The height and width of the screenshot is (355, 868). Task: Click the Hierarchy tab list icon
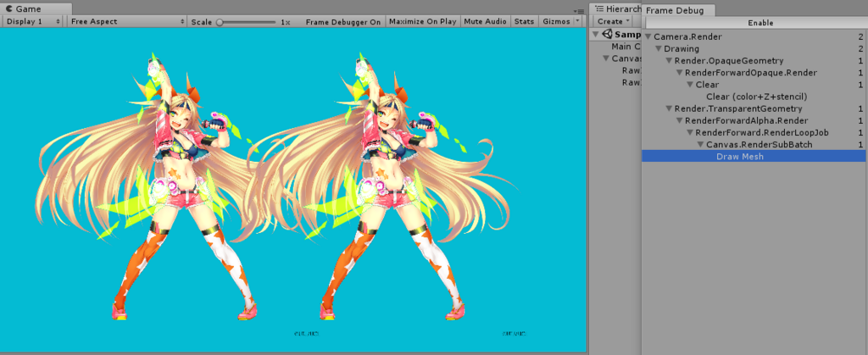[x=599, y=8]
